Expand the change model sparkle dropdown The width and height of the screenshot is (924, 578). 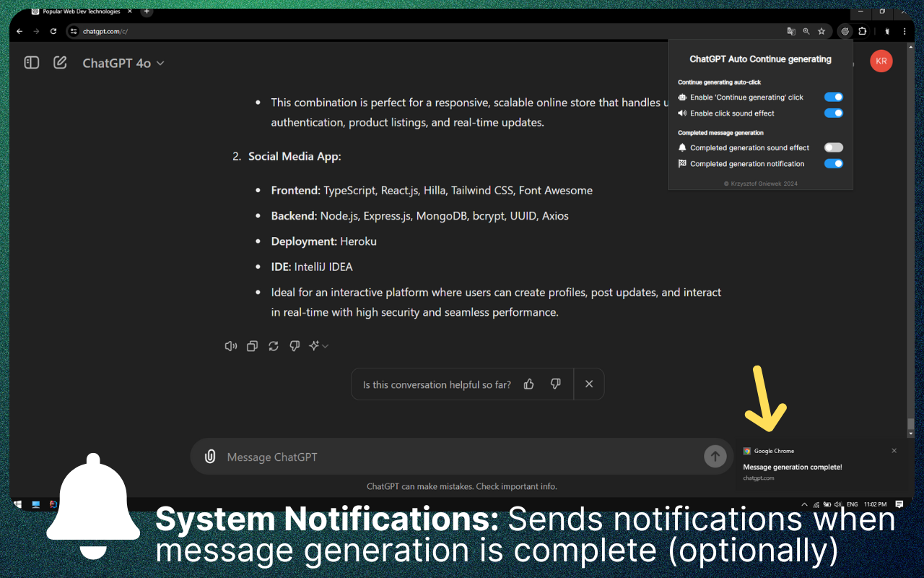[x=318, y=346]
